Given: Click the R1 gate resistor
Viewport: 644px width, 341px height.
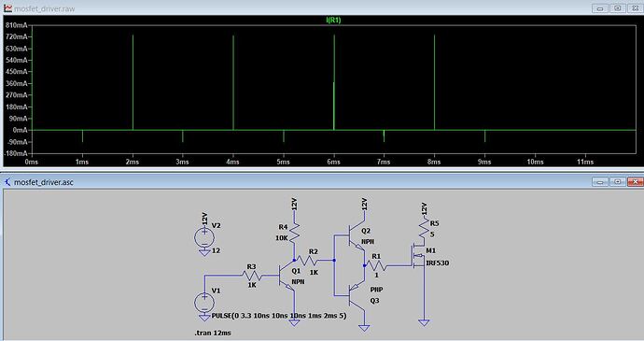Looking at the screenshot, I should [x=377, y=265].
